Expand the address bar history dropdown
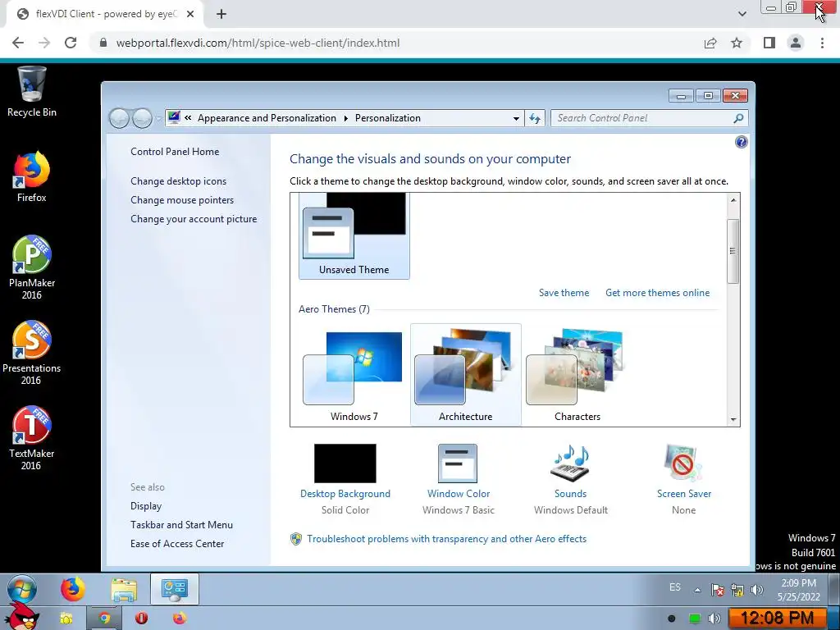840x630 pixels. 516,118
